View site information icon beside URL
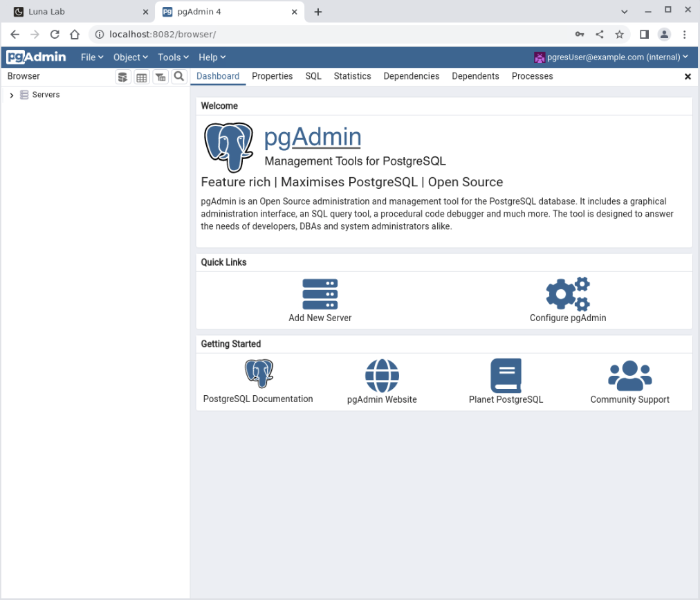 (x=100, y=35)
